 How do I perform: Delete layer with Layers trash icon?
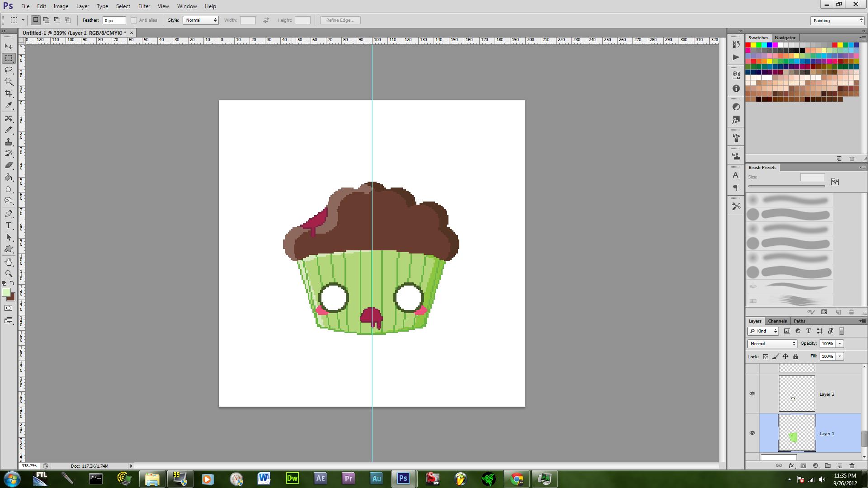point(852,465)
